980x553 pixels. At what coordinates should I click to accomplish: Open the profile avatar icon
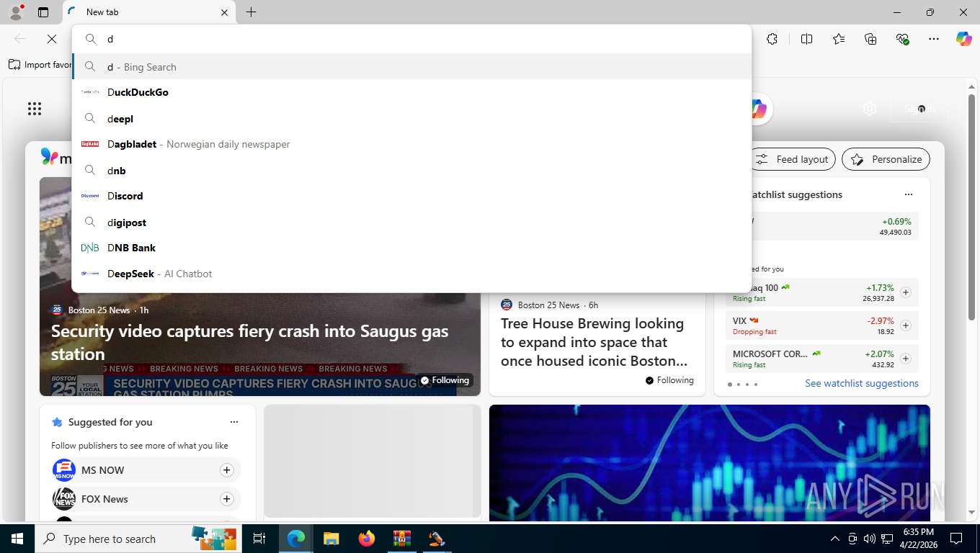coord(15,12)
